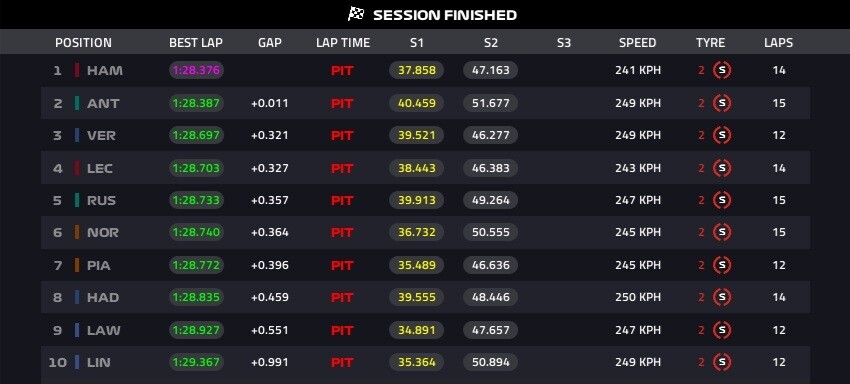This screenshot has width=850, height=384.
Task: Click HAM's soft tyre icon
Action: pyautogui.click(x=722, y=70)
